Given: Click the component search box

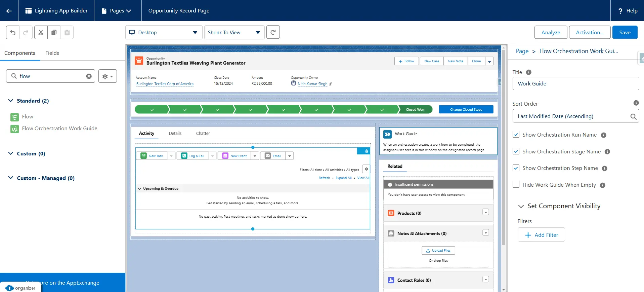Looking at the screenshot, I should click(x=50, y=76).
